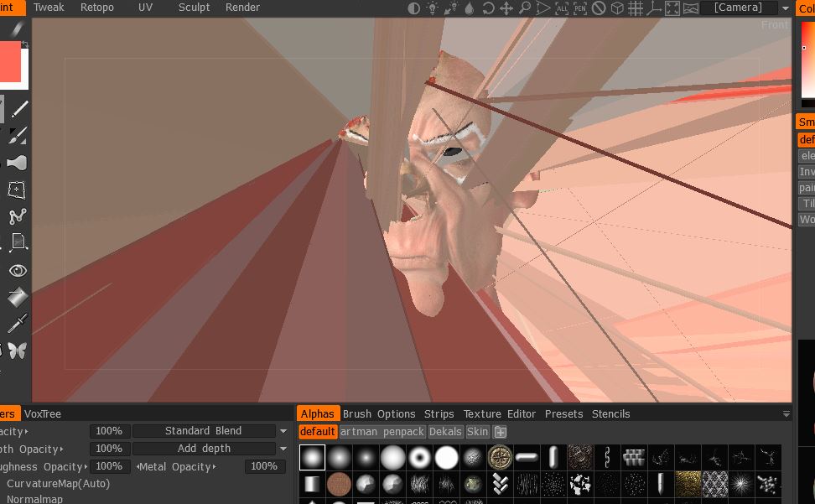Select the symmetry butterfly tool

coord(17,351)
